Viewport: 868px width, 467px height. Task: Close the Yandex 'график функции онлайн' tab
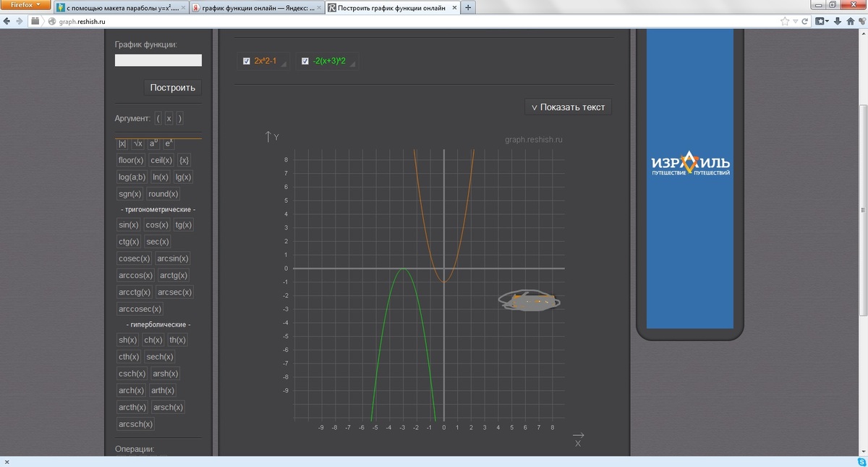[318, 8]
